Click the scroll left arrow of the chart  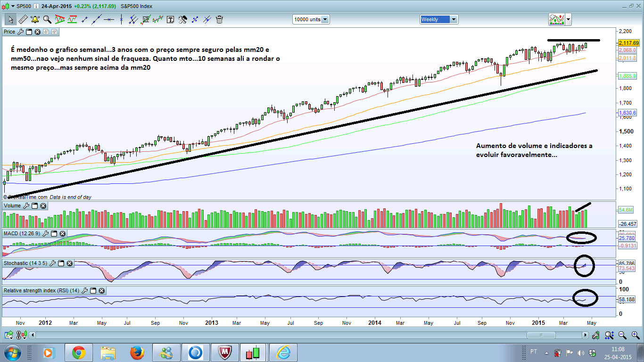[33, 335]
